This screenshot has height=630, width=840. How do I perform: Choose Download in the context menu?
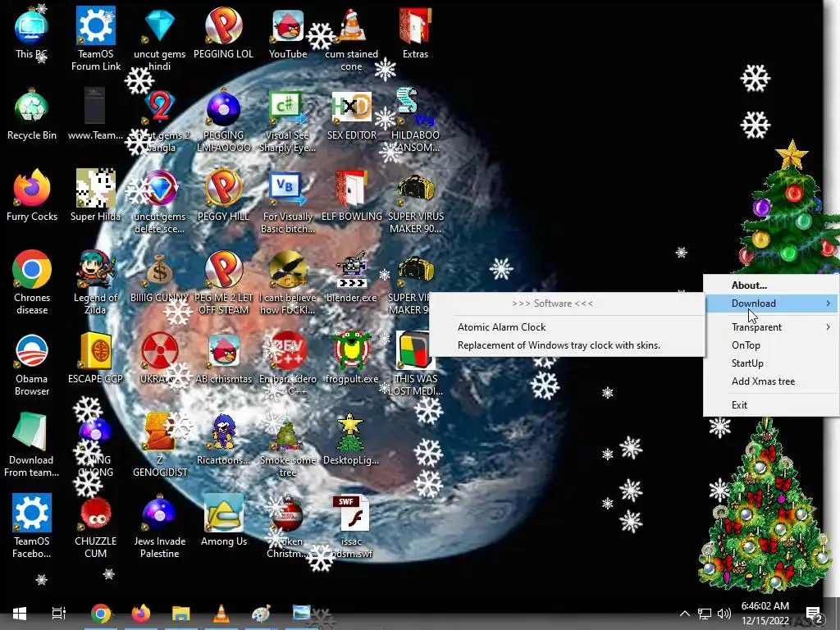click(x=771, y=304)
